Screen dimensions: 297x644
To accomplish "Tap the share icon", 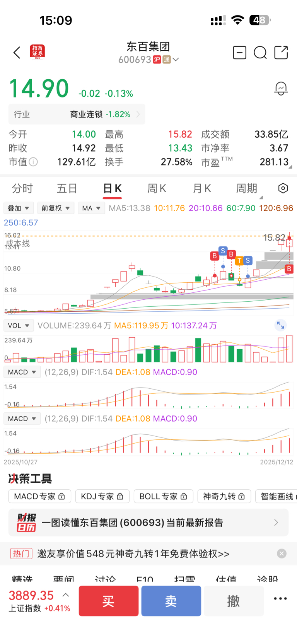I will pos(281,52).
